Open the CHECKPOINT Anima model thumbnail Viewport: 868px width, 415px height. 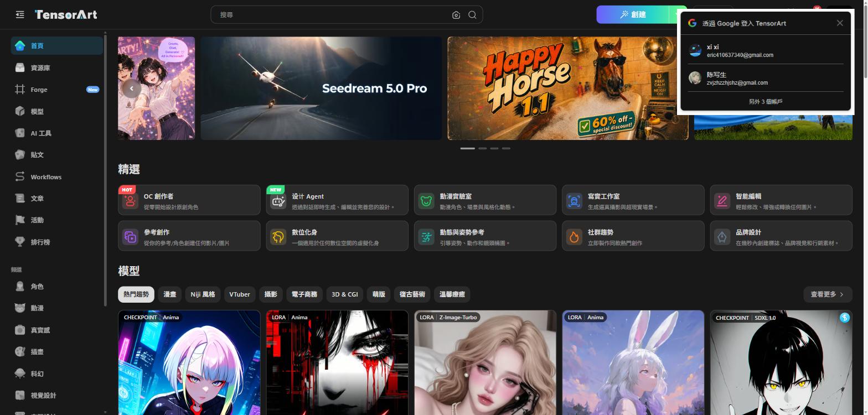point(189,362)
